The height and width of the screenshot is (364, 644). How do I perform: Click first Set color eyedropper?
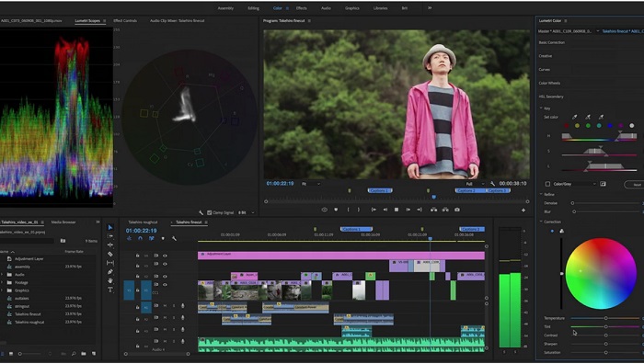[x=575, y=117]
